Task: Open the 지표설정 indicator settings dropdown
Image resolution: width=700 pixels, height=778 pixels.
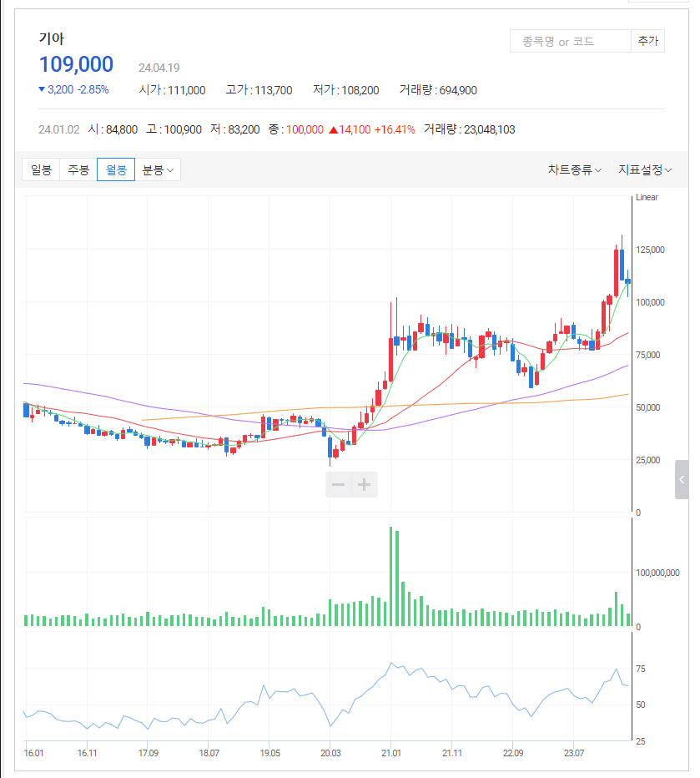Action: pyautogui.click(x=645, y=169)
